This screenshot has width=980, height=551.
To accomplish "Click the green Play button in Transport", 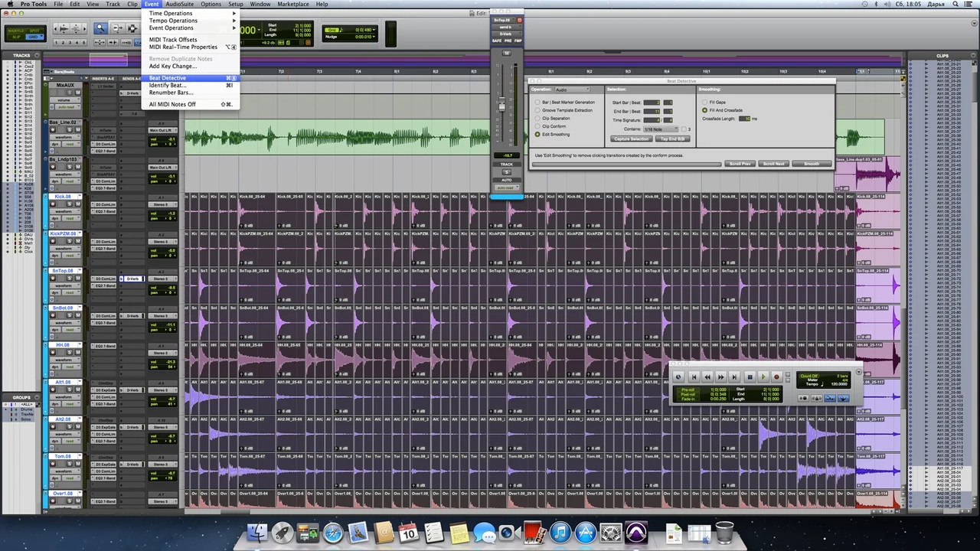I will (x=763, y=377).
